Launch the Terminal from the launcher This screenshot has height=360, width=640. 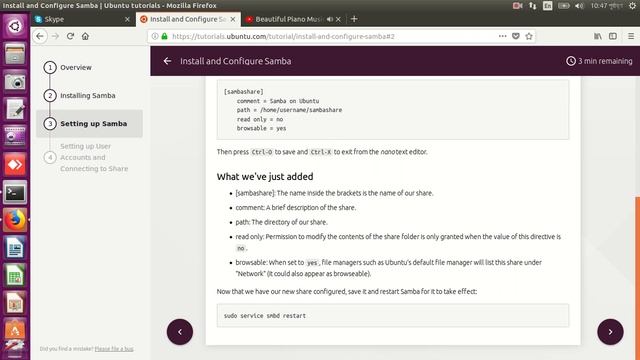coord(15,192)
